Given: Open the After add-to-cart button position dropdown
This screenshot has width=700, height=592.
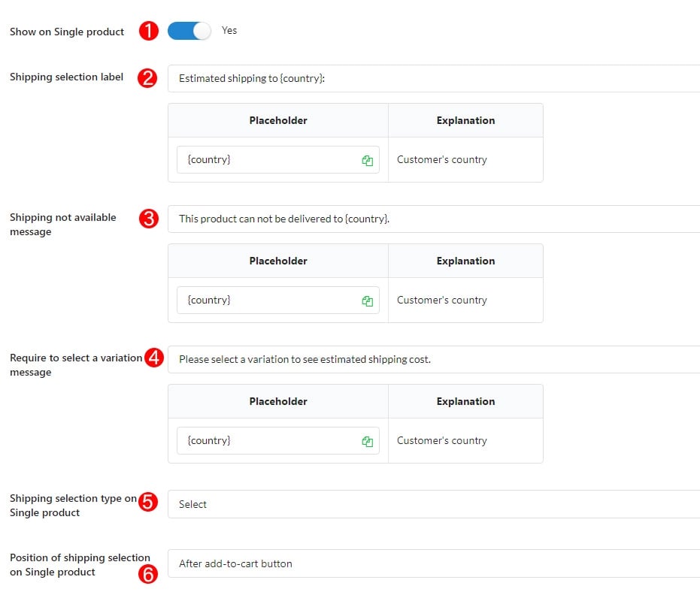Looking at the screenshot, I should point(434,563).
